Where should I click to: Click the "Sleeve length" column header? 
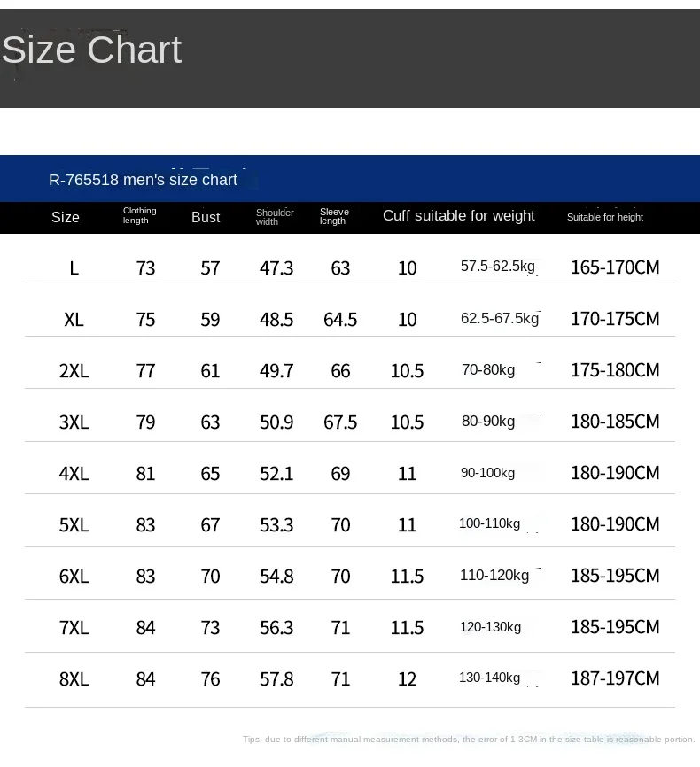point(334,216)
